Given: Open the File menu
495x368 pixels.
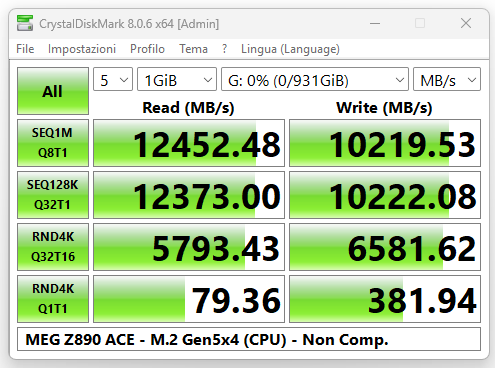Looking at the screenshot, I should coord(25,49).
